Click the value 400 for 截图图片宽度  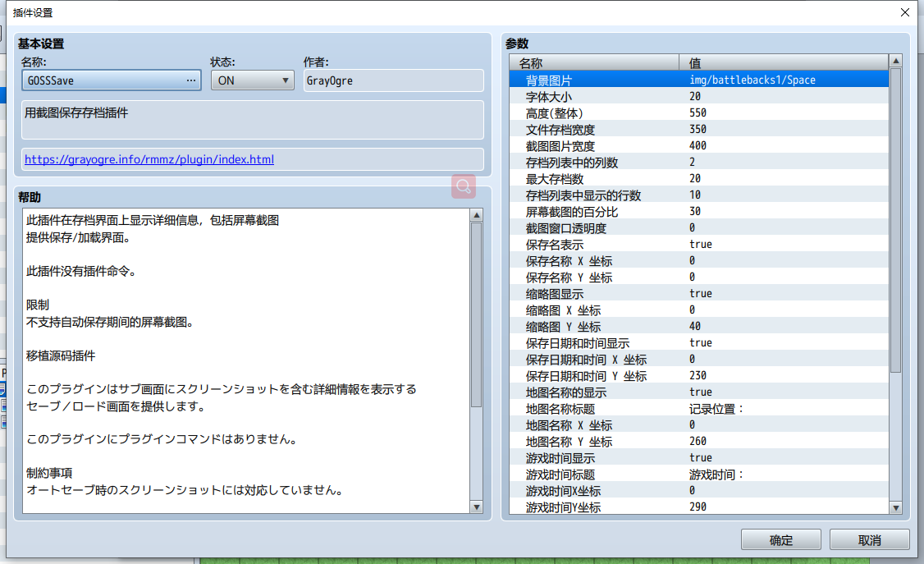(x=698, y=145)
